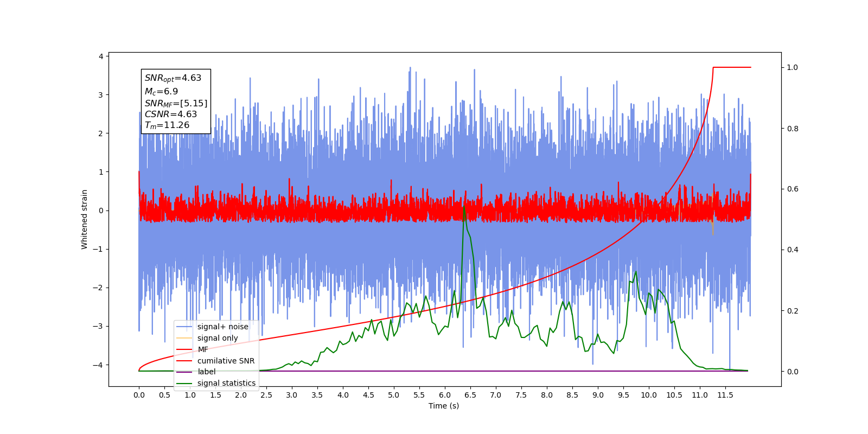Click the right y-axis tick label 1.0
The width and height of the screenshot is (868, 434).
coord(793,67)
